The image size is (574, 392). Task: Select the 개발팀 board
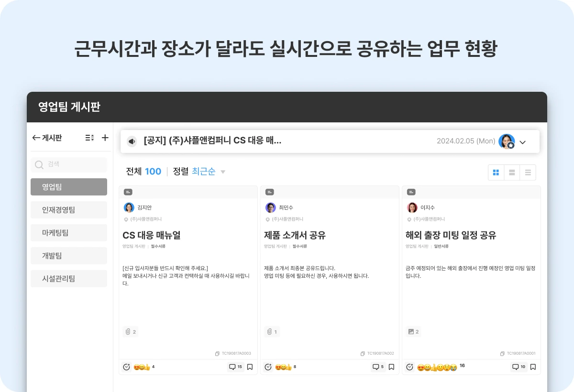tap(69, 256)
